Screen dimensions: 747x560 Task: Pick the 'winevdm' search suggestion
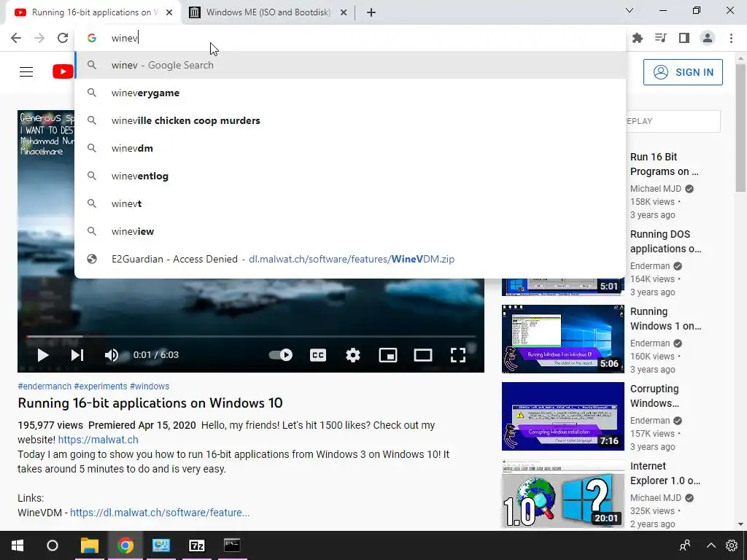[350, 148]
